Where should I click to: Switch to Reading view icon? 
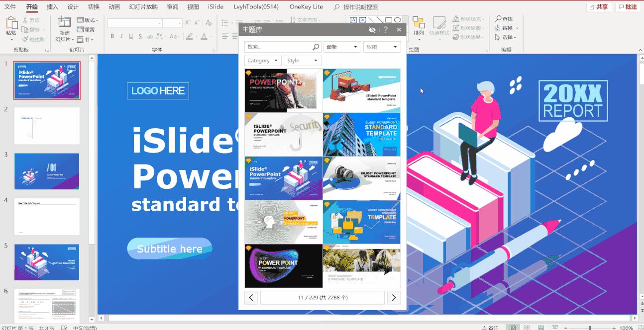coord(540,328)
